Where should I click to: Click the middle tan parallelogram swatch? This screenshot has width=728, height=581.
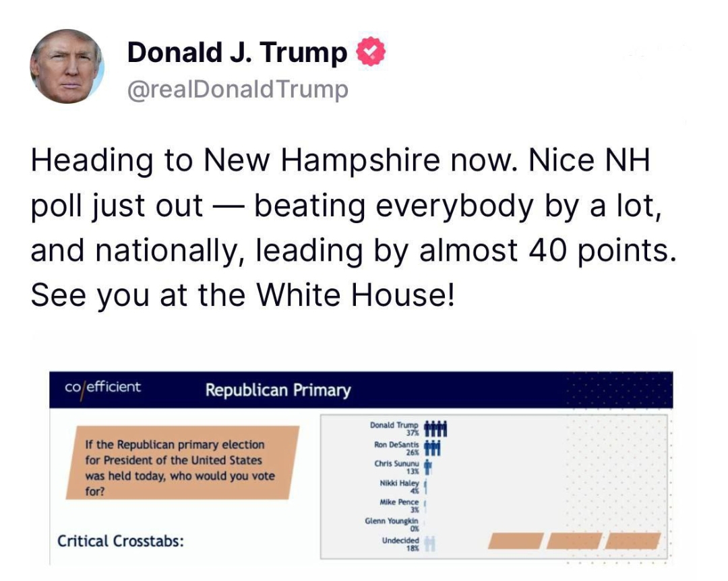[574, 541]
